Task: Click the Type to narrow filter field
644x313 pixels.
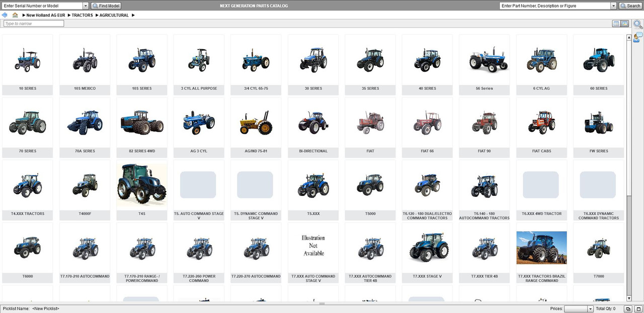Action: pos(34,24)
